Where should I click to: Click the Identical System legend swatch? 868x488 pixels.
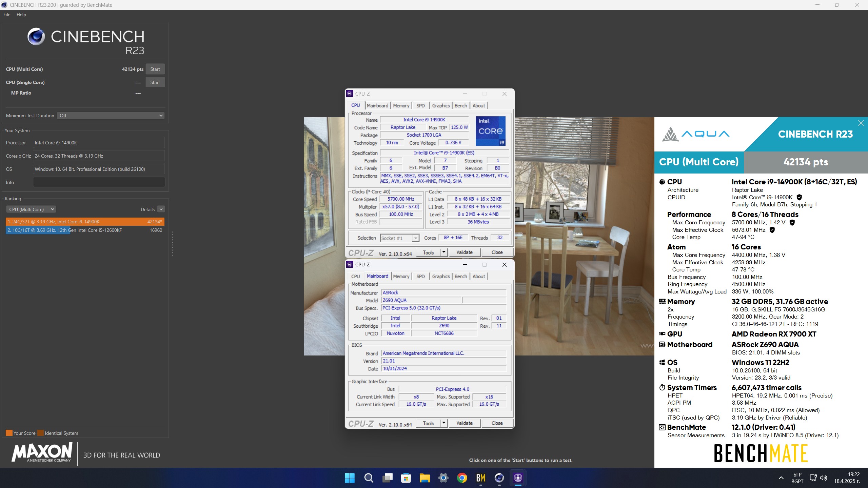click(x=40, y=433)
